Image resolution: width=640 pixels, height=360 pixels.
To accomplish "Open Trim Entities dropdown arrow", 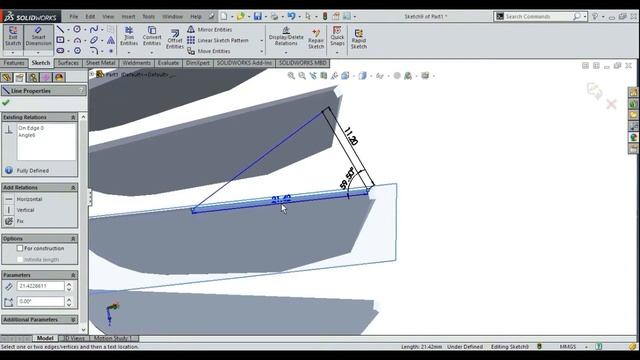I will (x=129, y=53).
